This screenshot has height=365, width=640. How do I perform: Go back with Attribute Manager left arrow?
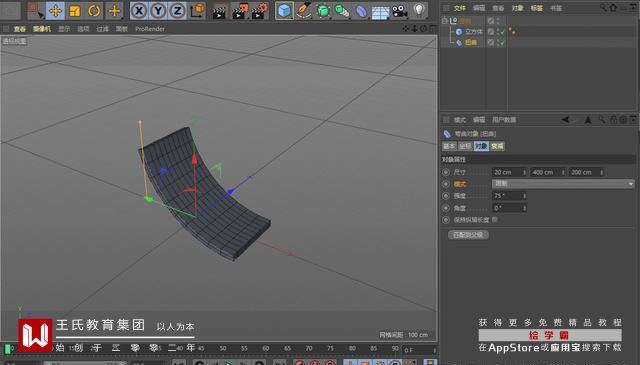click(565, 120)
